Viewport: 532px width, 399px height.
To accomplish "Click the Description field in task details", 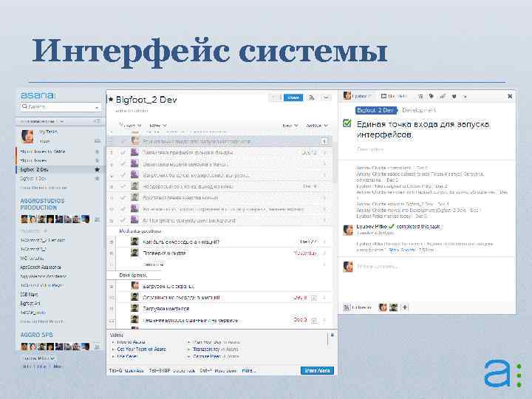I will pyautogui.click(x=370, y=149).
